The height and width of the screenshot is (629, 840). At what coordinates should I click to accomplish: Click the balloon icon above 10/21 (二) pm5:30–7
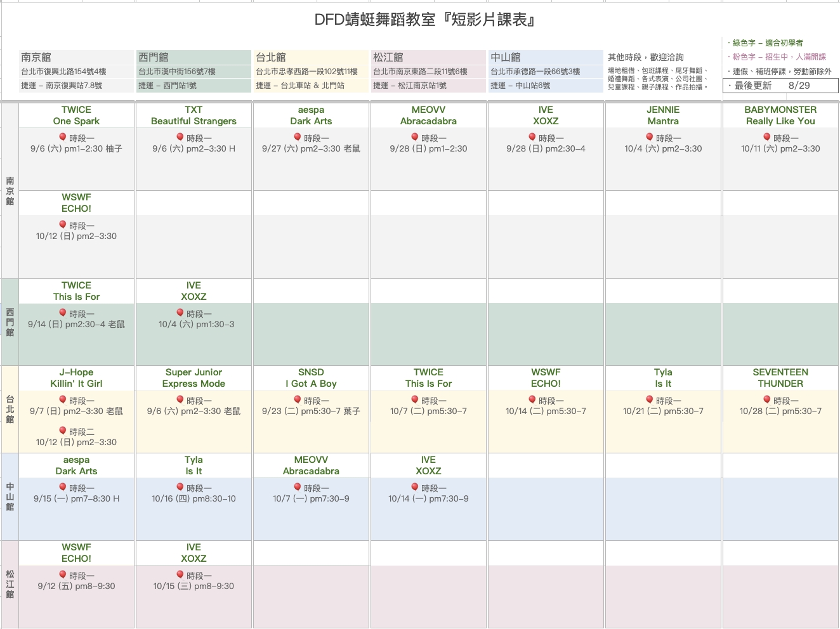click(650, 399)
